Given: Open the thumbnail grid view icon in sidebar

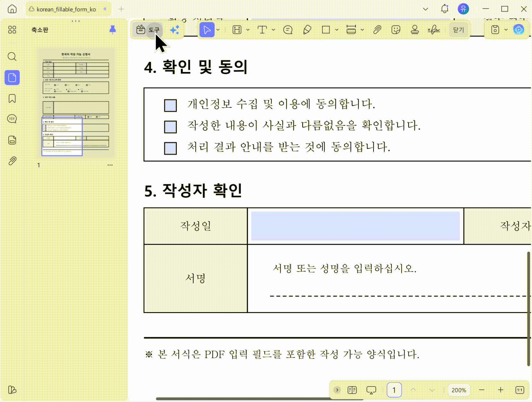Looking at the screenshot, I should pyautogui.click(x=12, y=30).
